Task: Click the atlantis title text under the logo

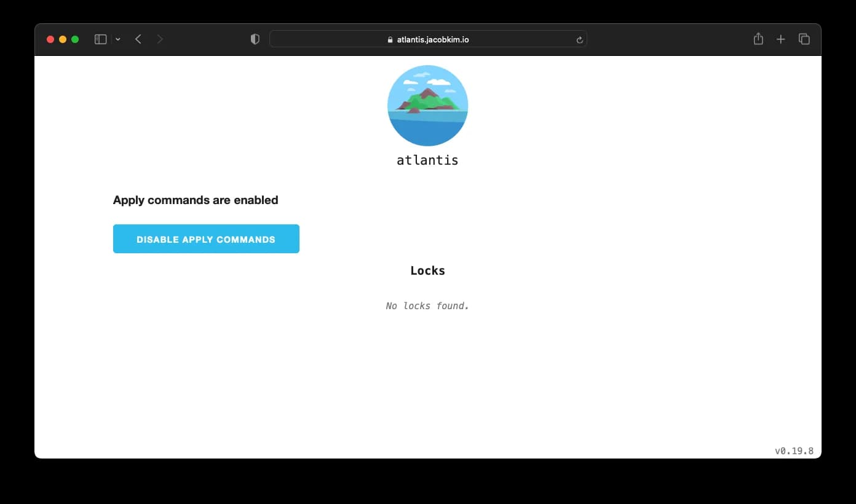Action: pyautogui.click(x=427, y=160)
